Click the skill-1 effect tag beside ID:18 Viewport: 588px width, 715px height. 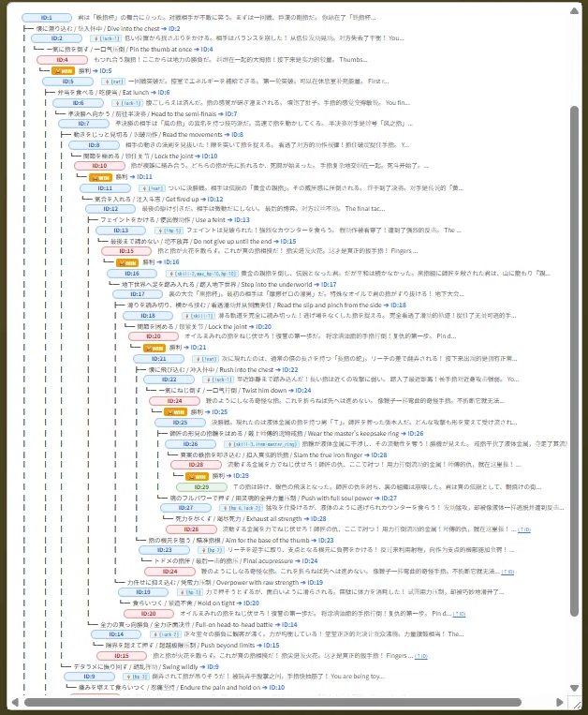[198, 316]
